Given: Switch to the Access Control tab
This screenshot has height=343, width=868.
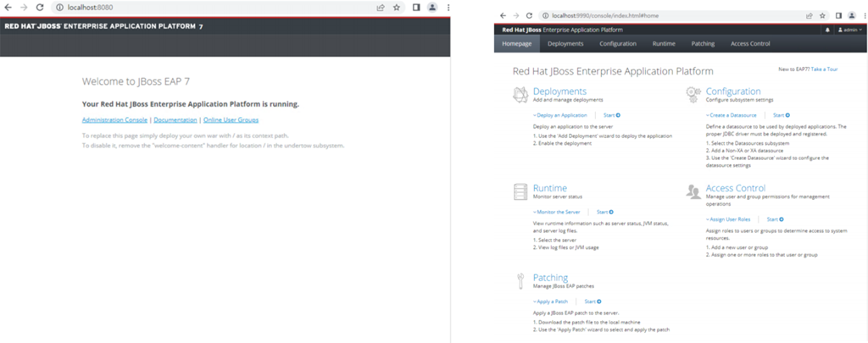Looking at the screenshot, I should coord(750,44).
